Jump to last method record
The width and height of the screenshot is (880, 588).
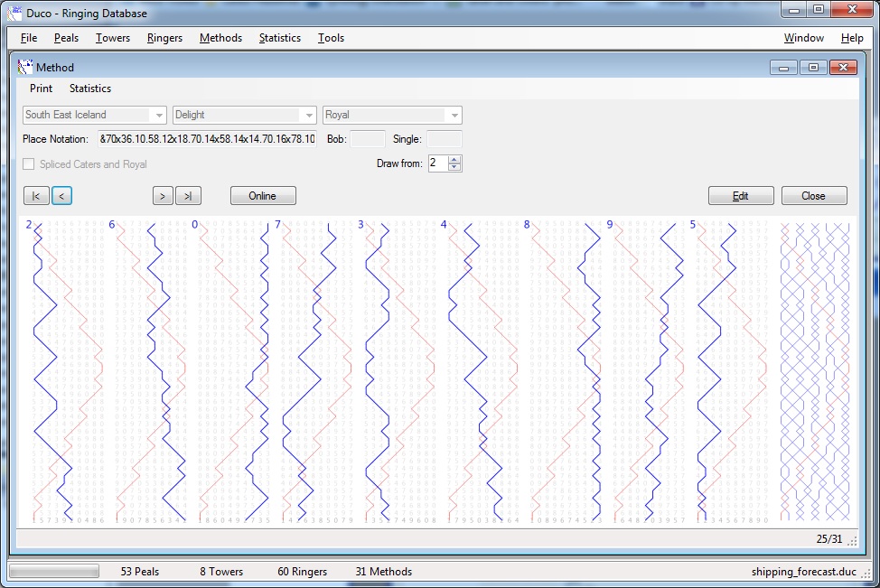point(189,196)
